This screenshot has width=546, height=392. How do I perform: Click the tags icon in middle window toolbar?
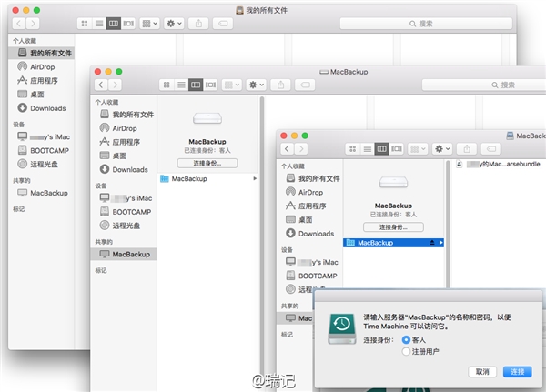click(305, 85)
